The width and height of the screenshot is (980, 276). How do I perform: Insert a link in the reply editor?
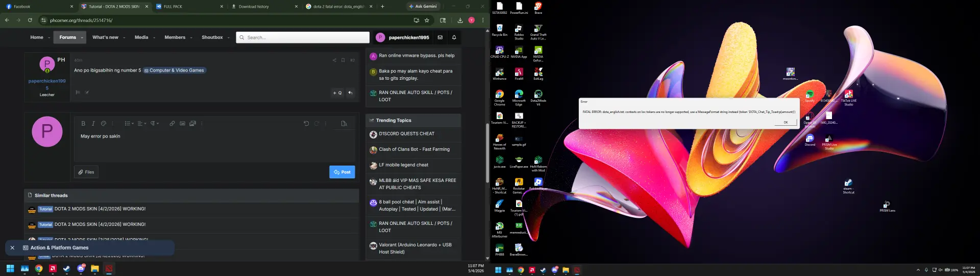[x=172, y=123]
